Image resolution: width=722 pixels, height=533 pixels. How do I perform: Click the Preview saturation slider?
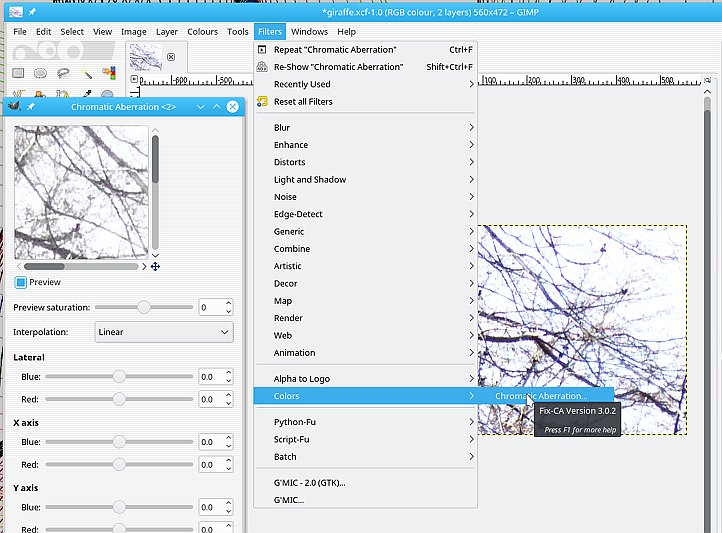point(144,307)
